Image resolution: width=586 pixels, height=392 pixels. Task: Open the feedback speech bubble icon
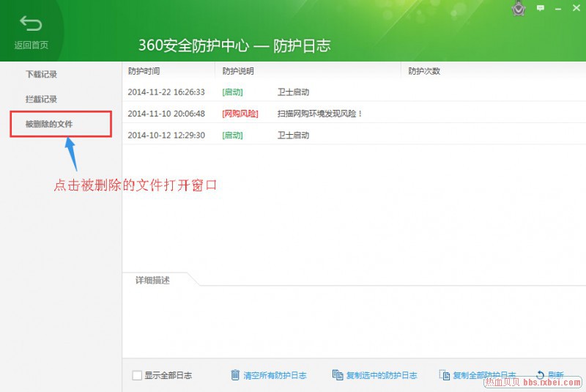pos(541,8)
